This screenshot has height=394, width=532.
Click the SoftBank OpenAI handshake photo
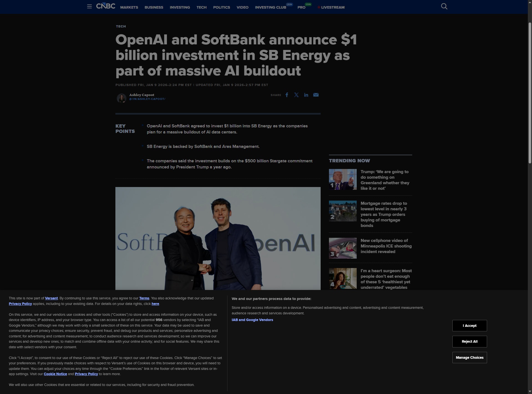pos(218,238)
